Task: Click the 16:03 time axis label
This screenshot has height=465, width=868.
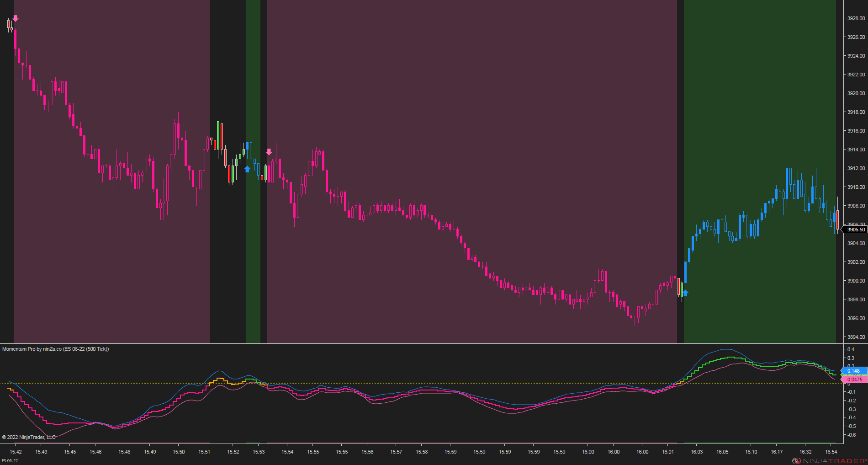Action: [x=697, y=452]
